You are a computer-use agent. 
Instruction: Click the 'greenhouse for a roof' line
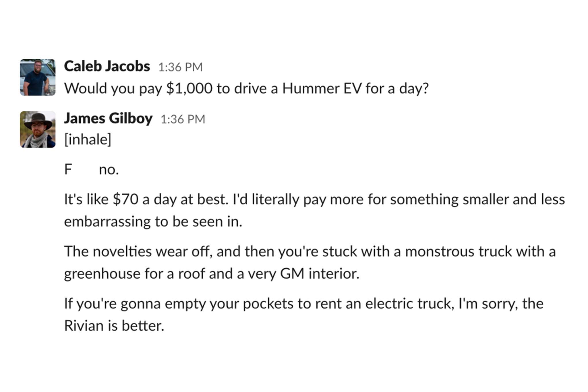pos(211,273)
